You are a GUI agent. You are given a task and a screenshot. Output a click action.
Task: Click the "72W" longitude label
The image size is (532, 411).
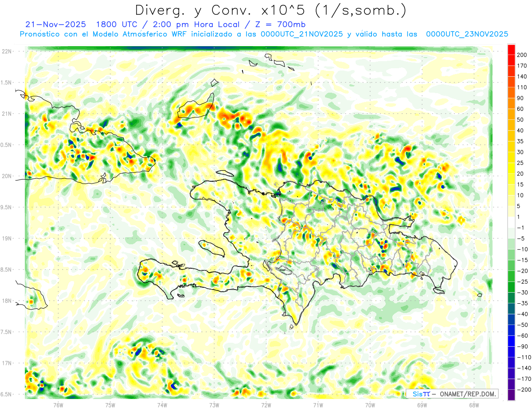pyautogui.click(x=266, y=405)
